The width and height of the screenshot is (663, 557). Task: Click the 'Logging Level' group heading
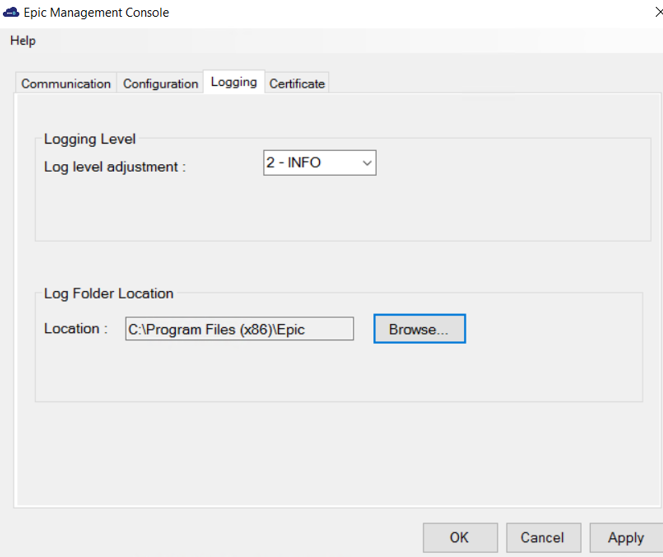90,139
